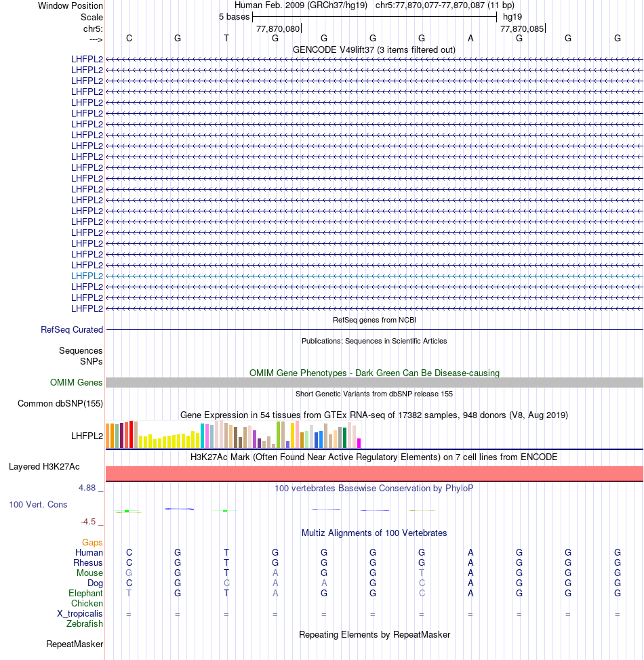
Task: Click LHFPL2 label beside GTEx bar chart
Action: tap(87, 436)
